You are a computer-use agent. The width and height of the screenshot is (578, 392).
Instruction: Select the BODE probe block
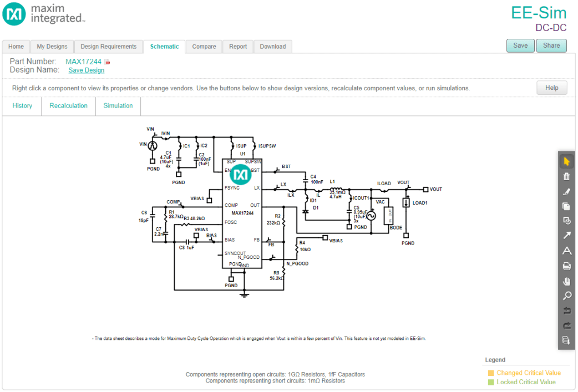pyautogui.click(x=389, y=216)
